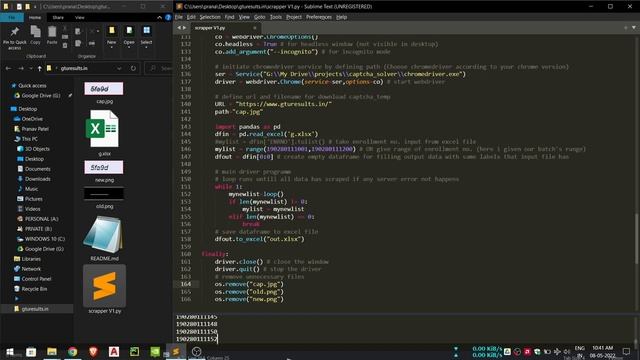Viewport: 640px width, 360px height.
Task: Open the address bar history dropdown
Action: (x=119, y=68)
